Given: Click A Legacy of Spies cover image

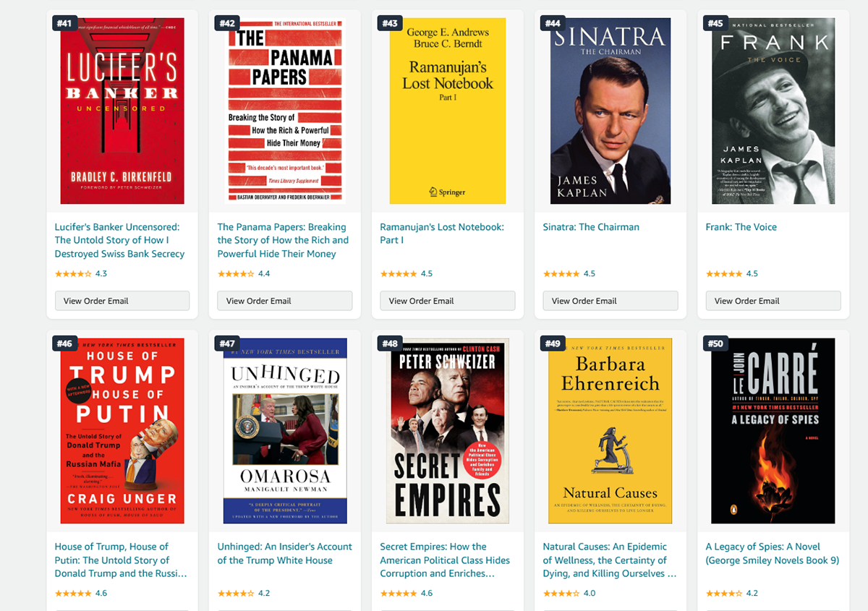Looking at the screenshot, I should point(773,431).
